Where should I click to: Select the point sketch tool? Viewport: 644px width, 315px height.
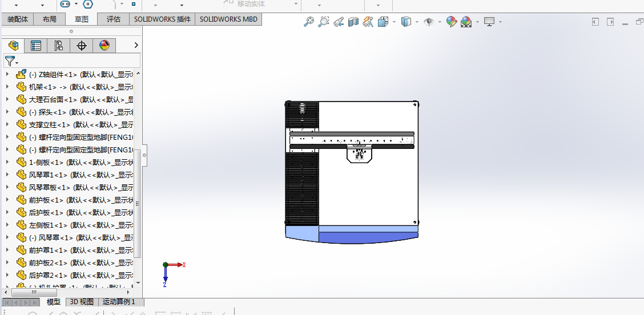tap(134, 4)
